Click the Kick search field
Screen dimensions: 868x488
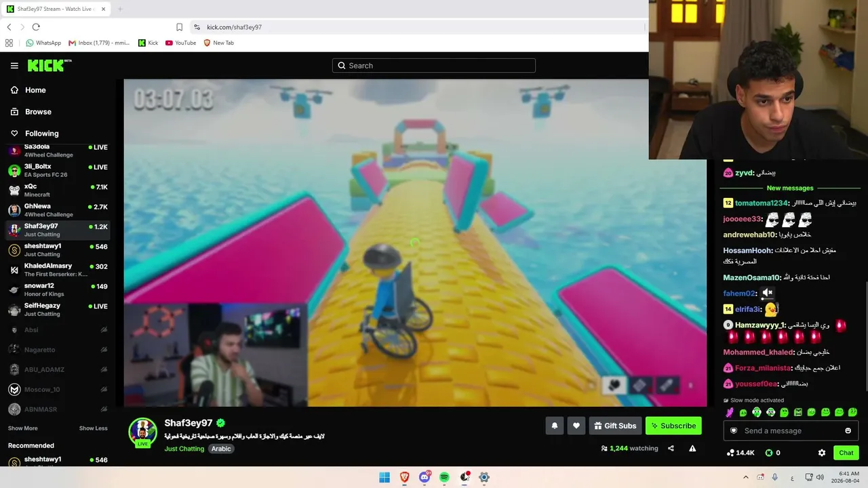point(434,66)
